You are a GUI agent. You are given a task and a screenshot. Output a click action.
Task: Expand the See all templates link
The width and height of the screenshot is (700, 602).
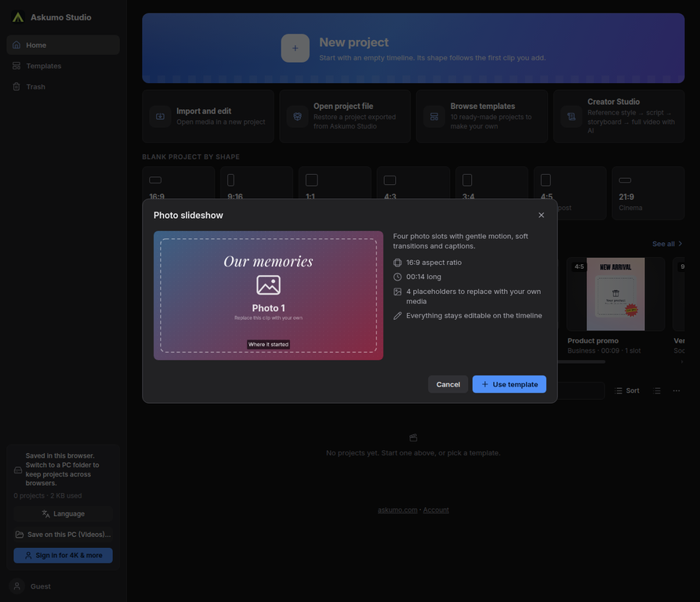click(667, 244)
